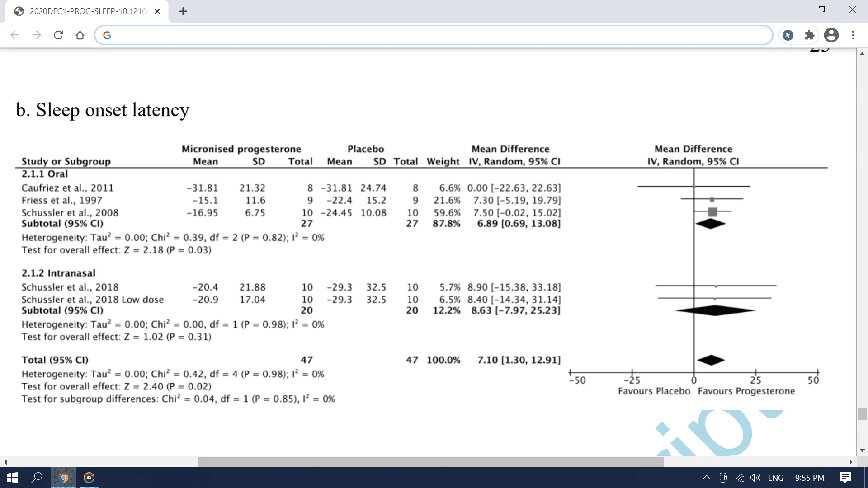This screenshot has width=868, height=488.
Task: Close the 2020DEC1-PROG-SLEEP tab
Action: [157, 11]
